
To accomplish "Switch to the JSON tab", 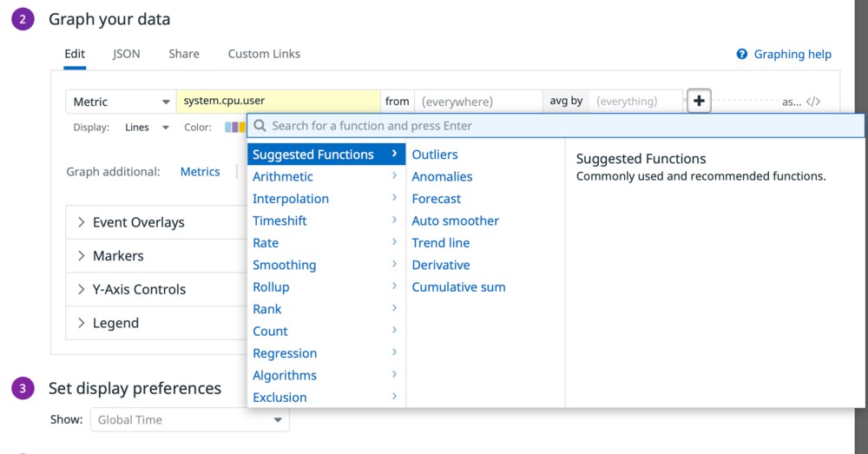I will 126,54.
